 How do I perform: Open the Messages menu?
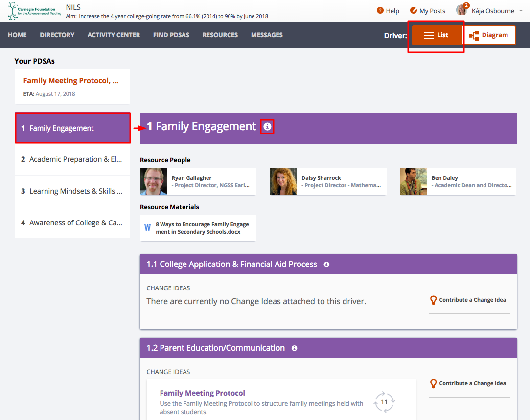click(267, 35)
